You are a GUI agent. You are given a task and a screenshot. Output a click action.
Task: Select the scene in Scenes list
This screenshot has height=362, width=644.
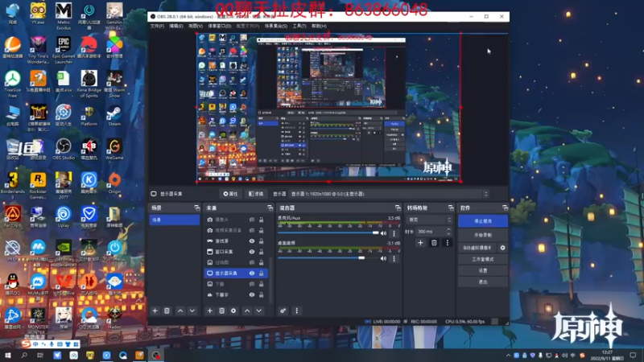174,220
